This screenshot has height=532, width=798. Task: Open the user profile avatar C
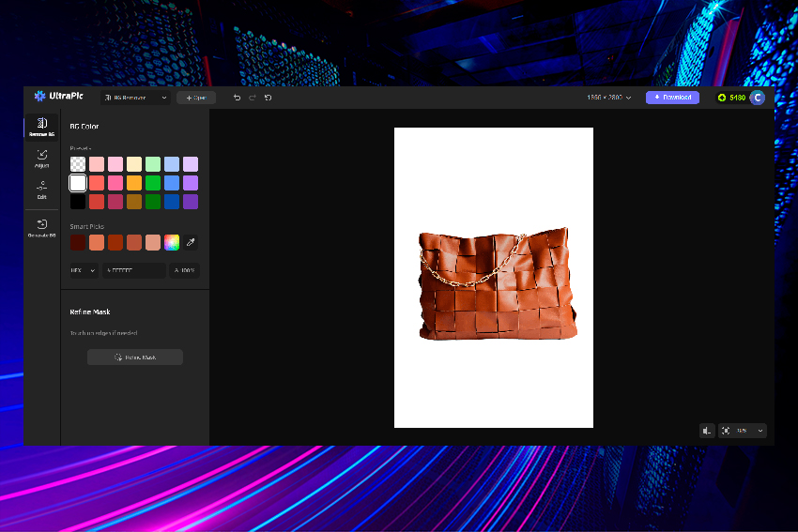coord(758,98)
